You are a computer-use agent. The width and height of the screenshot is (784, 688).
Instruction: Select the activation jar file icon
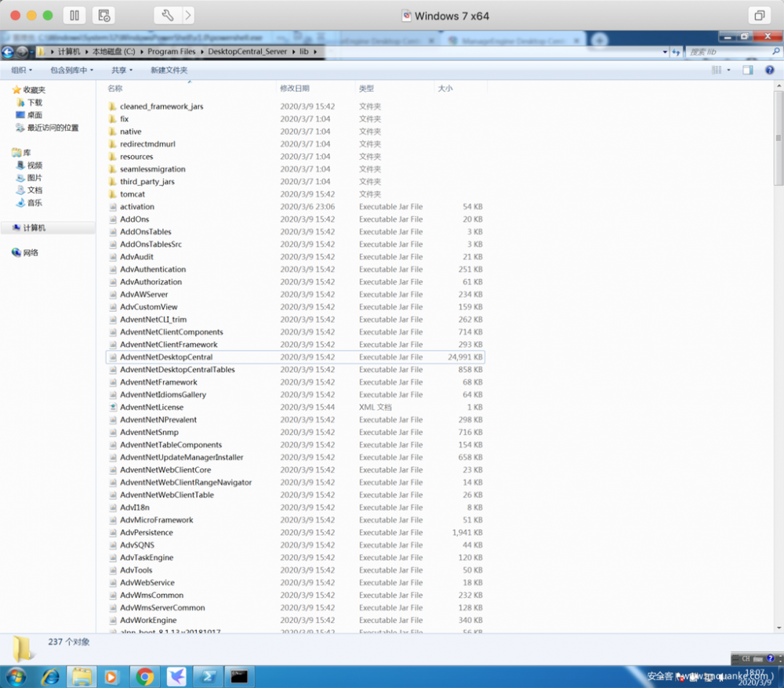pos(113,206)
